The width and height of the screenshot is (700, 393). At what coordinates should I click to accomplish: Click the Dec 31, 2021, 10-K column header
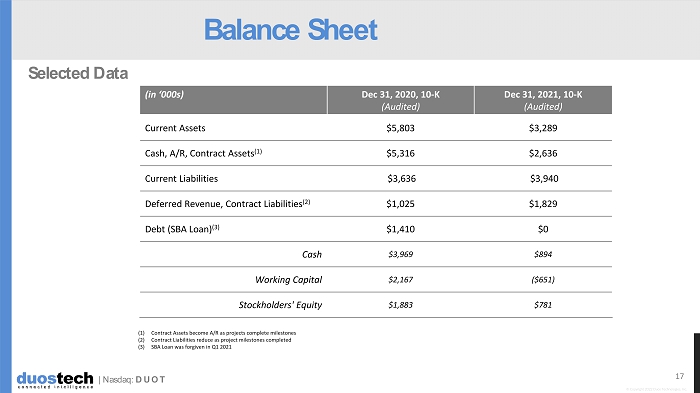(543, 100)
